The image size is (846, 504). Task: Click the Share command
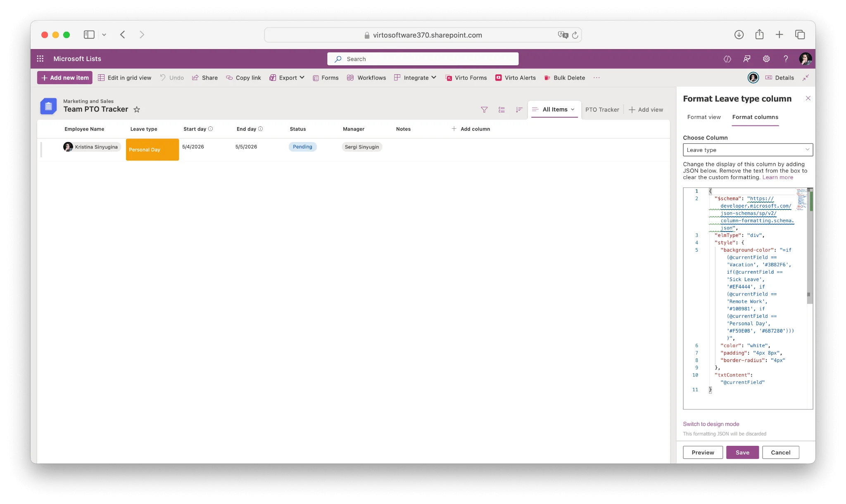[x=205, y=78]
